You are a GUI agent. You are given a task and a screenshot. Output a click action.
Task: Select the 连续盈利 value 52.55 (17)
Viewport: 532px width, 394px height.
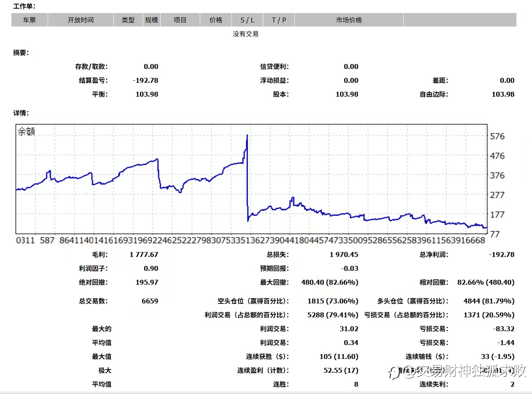tap(341, 370)
